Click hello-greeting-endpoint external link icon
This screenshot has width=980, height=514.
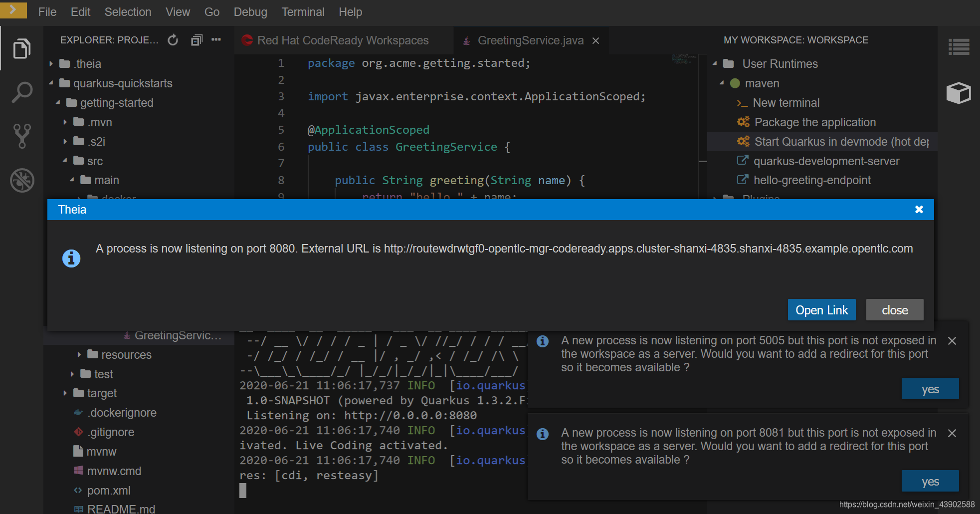click(743, 179)
